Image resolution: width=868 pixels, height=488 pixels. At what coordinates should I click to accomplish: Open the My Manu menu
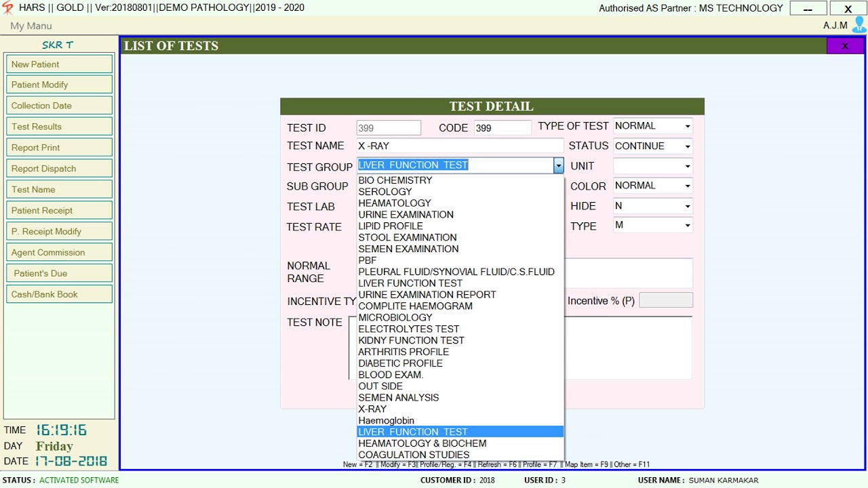(x=31, y=26)
